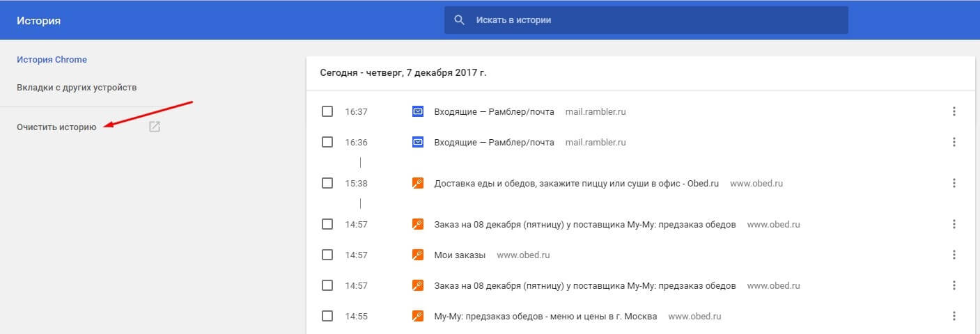
Task: Click the 16:37 timestamp
Action: tap(356, 111)
